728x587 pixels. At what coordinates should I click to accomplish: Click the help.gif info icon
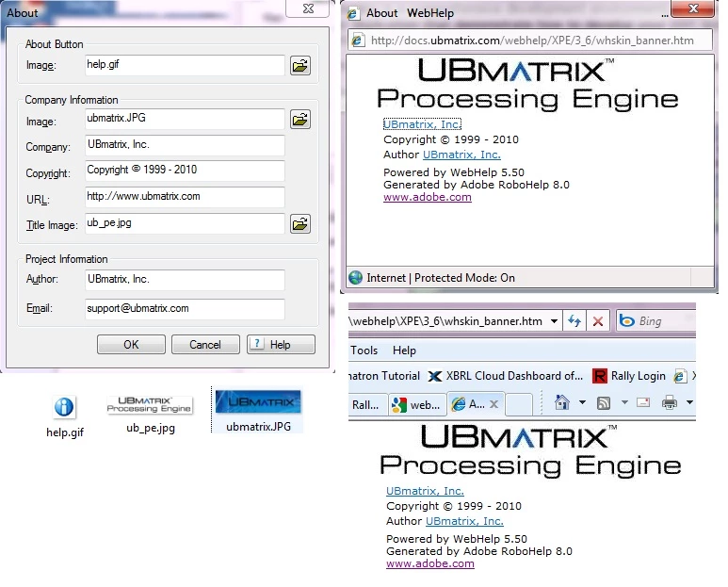[x=64, y=407]
